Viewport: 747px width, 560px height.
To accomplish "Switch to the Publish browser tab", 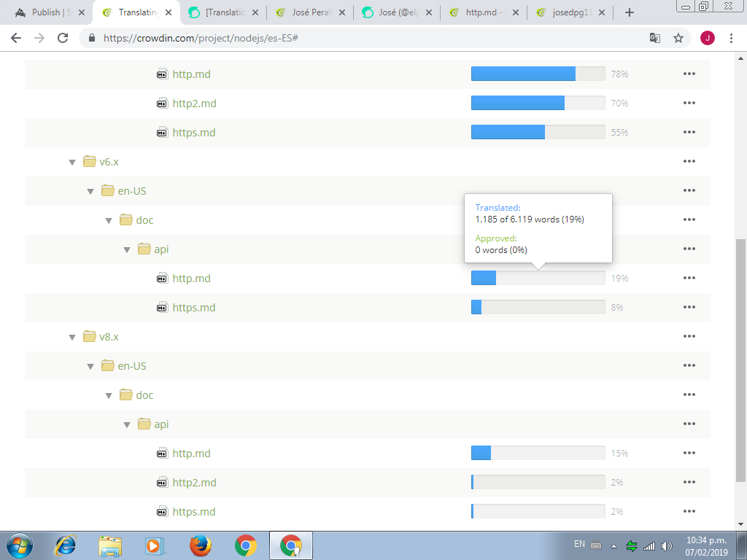I will point(50,12).
